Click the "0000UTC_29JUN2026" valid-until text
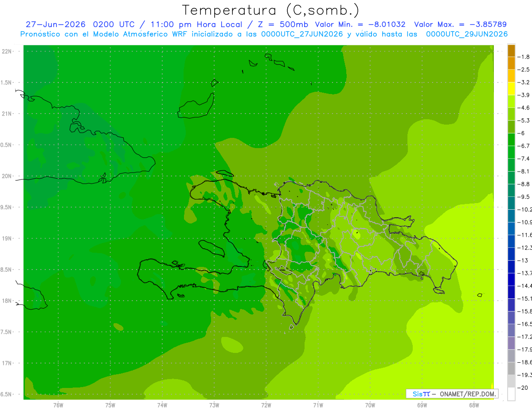This screenshot has width=532, height=411. coord(467,34)
